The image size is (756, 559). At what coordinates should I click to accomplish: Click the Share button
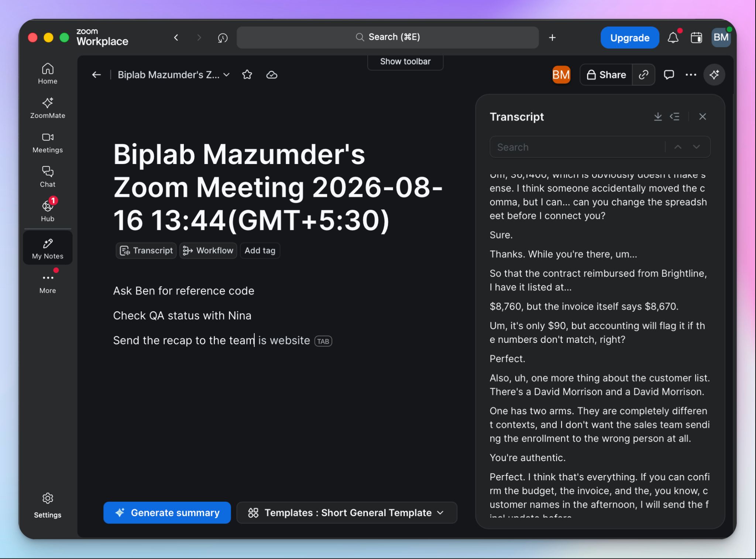[606, 75]
